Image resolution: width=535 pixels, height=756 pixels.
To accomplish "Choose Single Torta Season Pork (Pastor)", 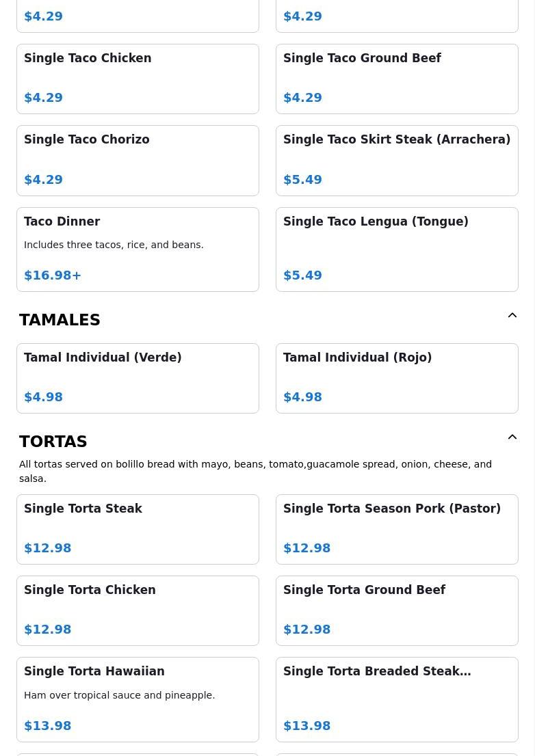I will click(x=397, y=529).
